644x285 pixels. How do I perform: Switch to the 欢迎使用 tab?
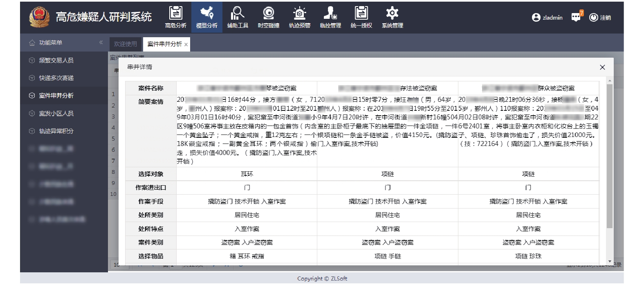click(x=125, y=44)
